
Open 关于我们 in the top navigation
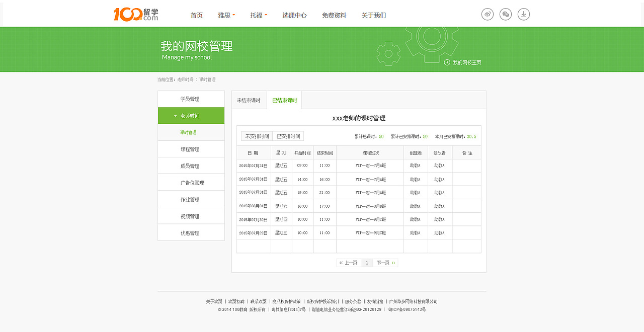coord(374,15)
